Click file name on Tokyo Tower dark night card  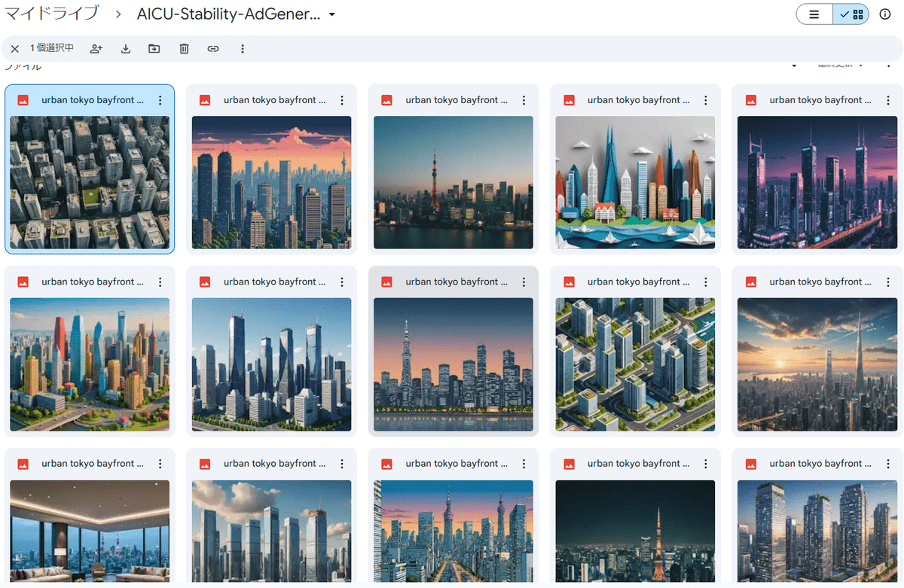[x=639, y=464]
